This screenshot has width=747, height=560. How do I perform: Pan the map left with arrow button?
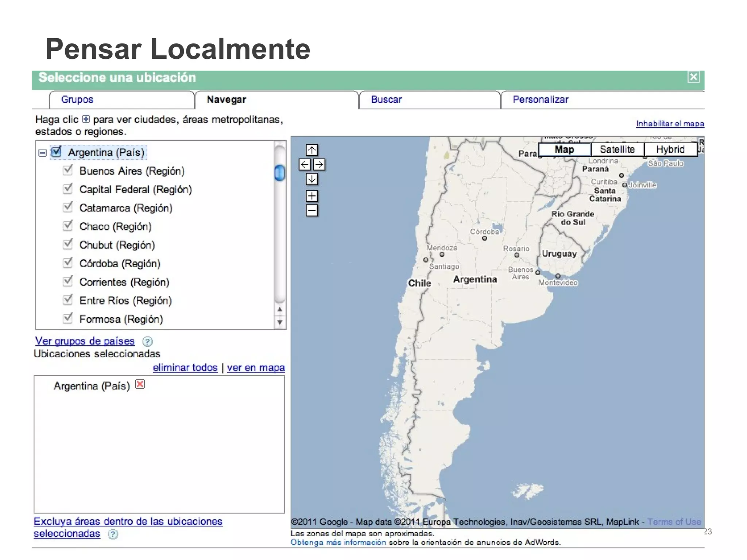pos(305,164)
